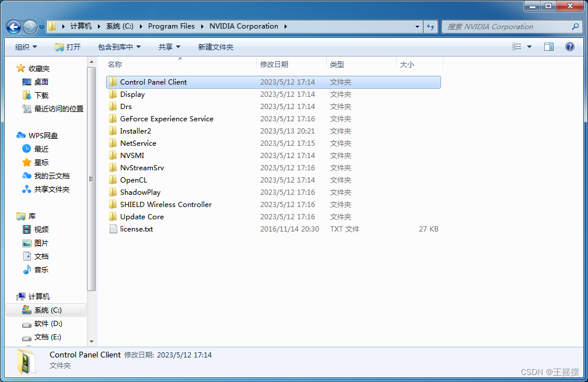Toggle the preview pane icon
The width and height of the screenshot is (588, 382).
pos(549,47)
